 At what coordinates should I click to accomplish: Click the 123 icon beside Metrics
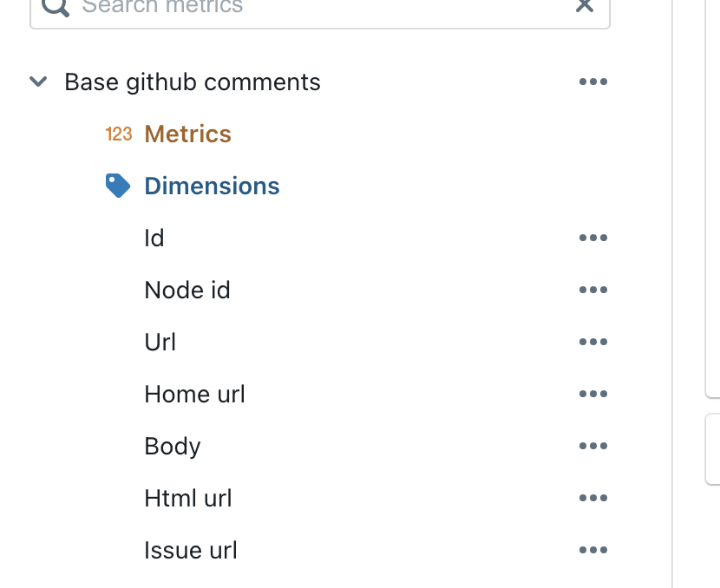(x=118, y=134)
